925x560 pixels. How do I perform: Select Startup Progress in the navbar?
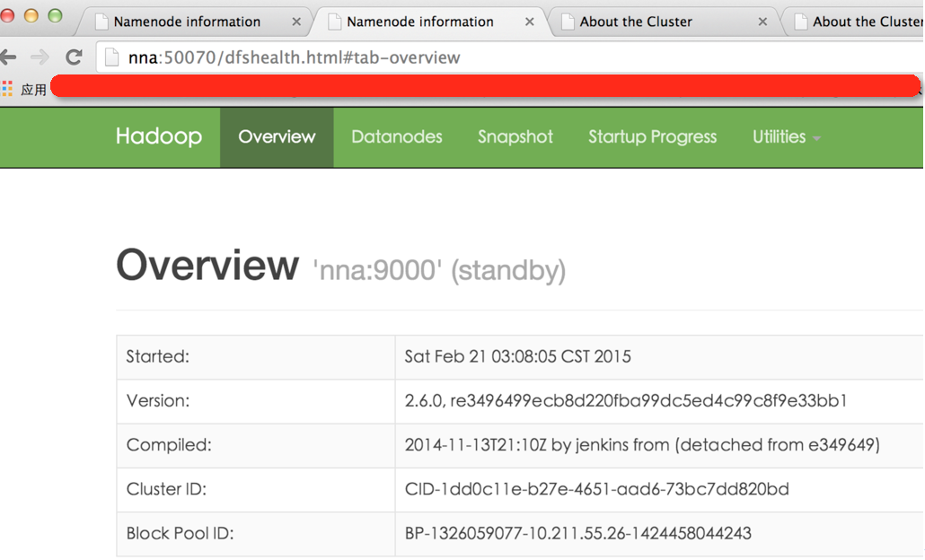(x=652, y=137)
